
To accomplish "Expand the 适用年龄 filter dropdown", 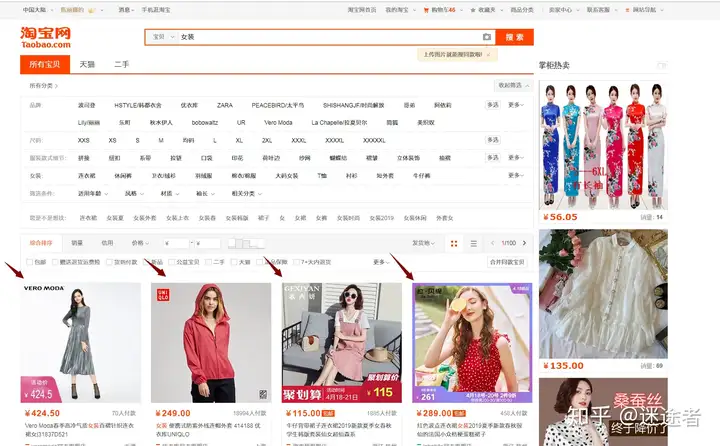I will point(93,193).
